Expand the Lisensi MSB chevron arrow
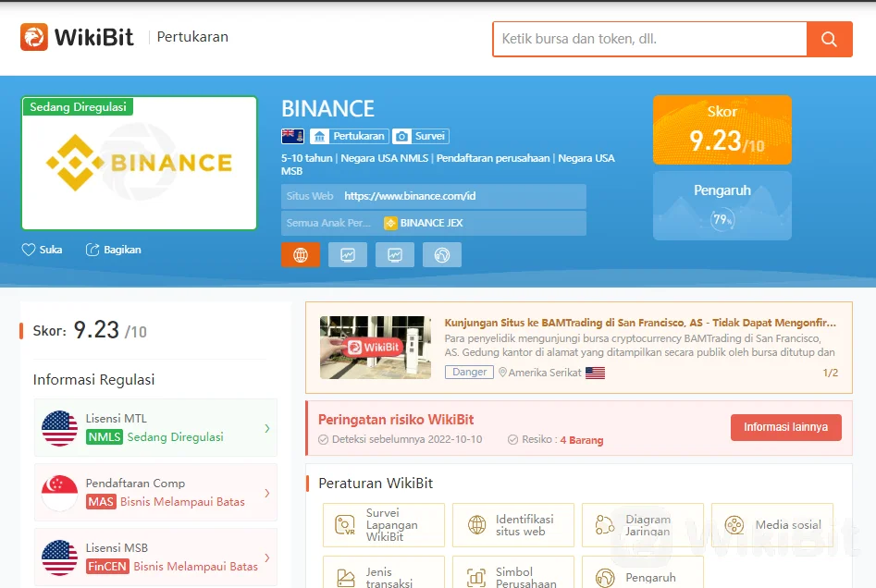Image resolution: width=876 pixels, height=588 pixels. pyautogui.click(x=267, y=557)
